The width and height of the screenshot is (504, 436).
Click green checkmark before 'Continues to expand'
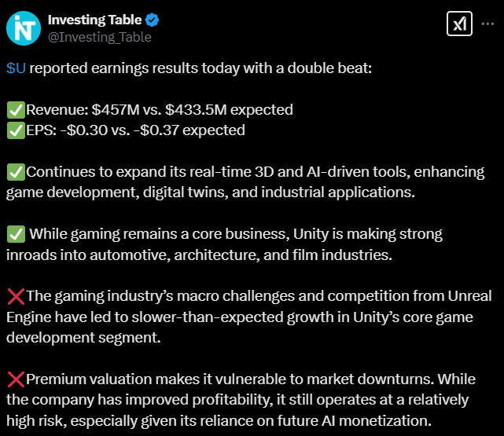pos(15,172)
